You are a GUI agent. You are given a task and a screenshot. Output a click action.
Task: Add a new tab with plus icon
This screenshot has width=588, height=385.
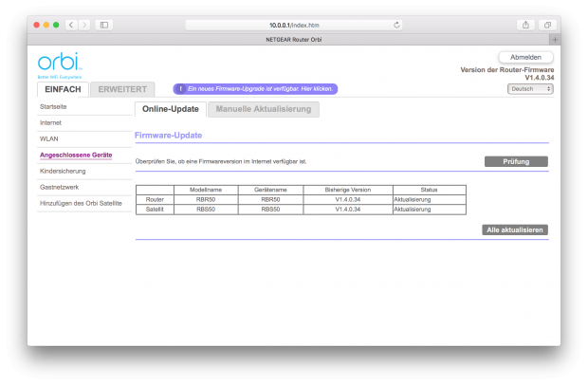[555, 40]
